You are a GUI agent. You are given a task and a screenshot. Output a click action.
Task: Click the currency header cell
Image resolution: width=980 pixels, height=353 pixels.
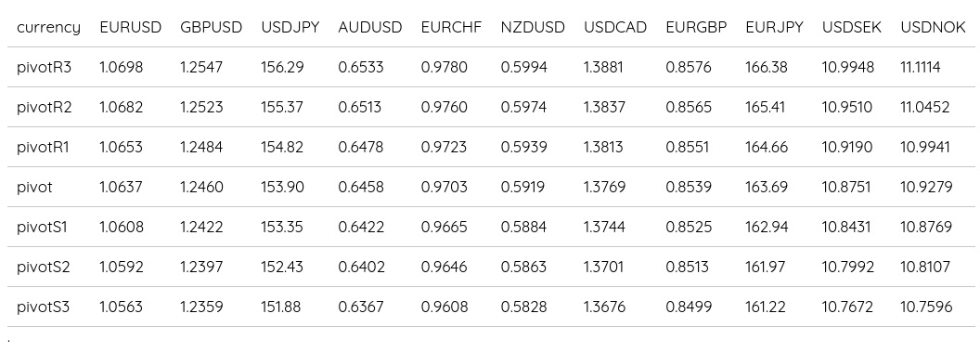pos(49,28)
